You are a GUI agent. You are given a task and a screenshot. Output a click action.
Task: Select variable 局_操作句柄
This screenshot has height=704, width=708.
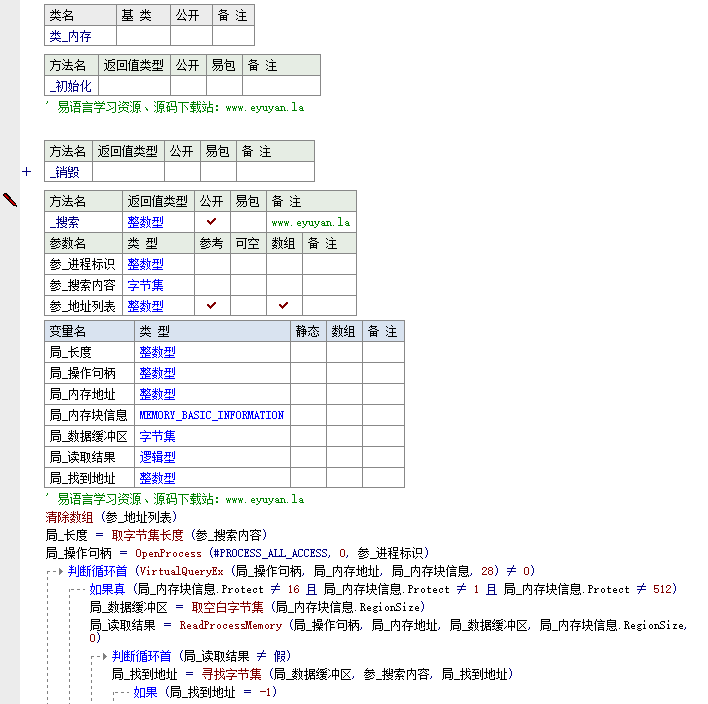point(89,373)
